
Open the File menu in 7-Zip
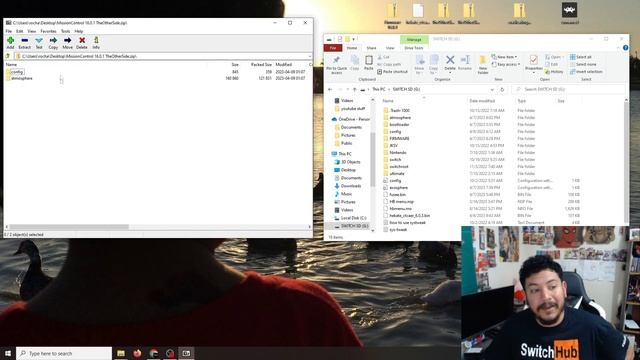9,31
